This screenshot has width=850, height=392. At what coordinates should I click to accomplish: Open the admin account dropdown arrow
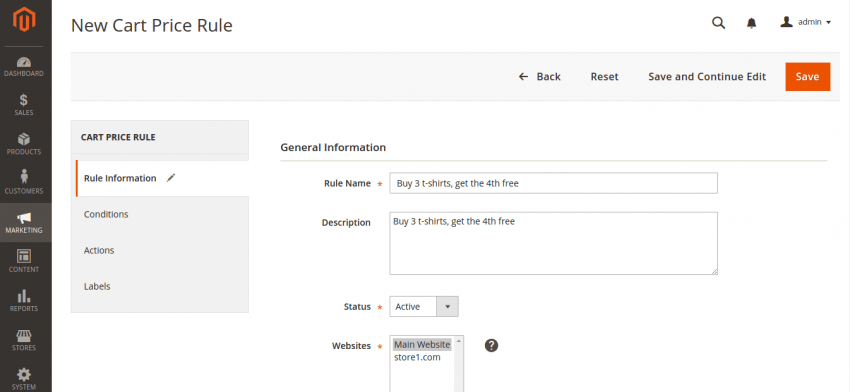[x=828, y=23]
